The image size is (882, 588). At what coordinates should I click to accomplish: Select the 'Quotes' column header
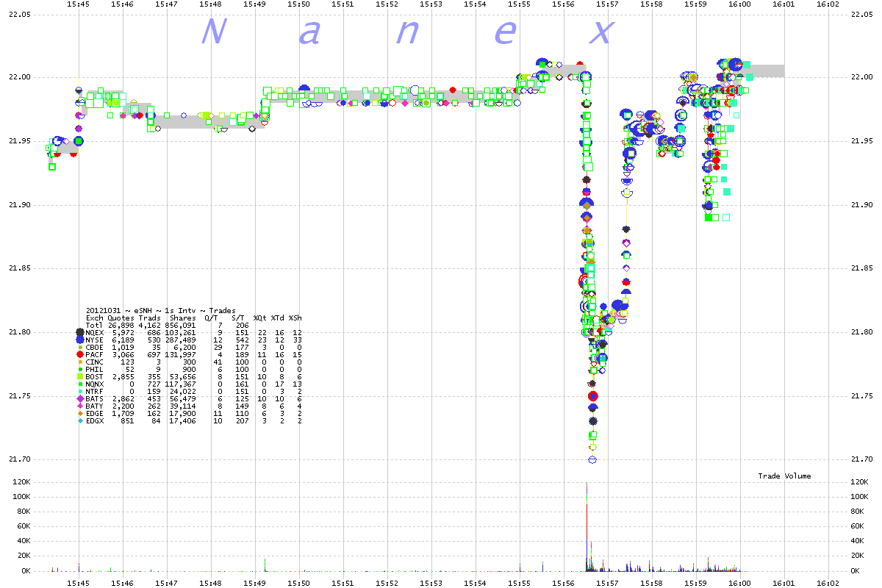point(121,318)
